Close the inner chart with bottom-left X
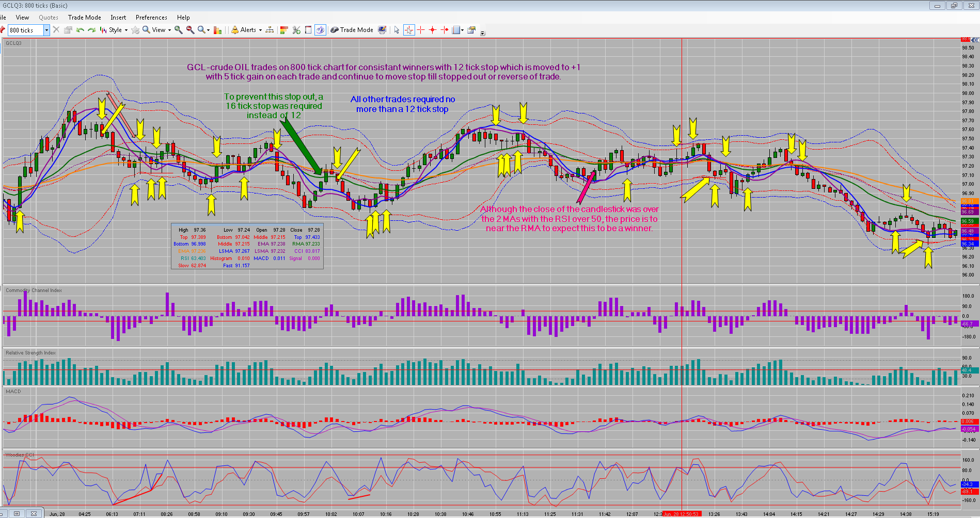Image resolution: width=980 pixels, height=518 pixels. 34,513
